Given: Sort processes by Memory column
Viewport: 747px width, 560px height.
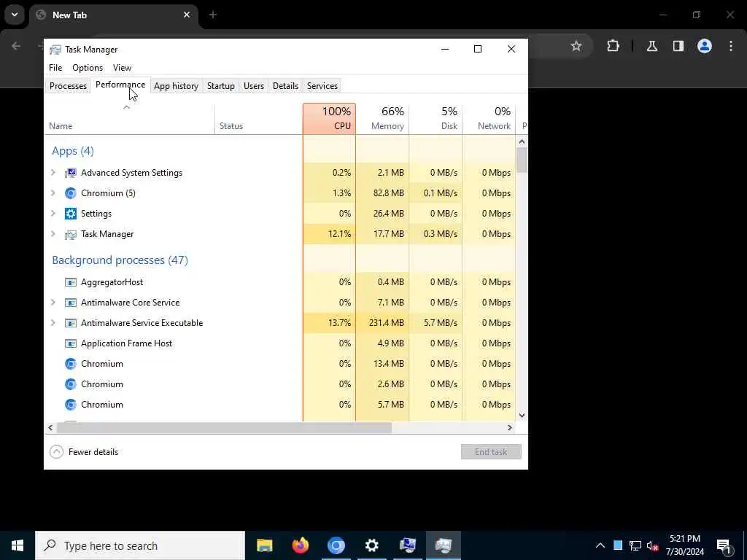Looking at the screenshot, I should click(382, 119).
